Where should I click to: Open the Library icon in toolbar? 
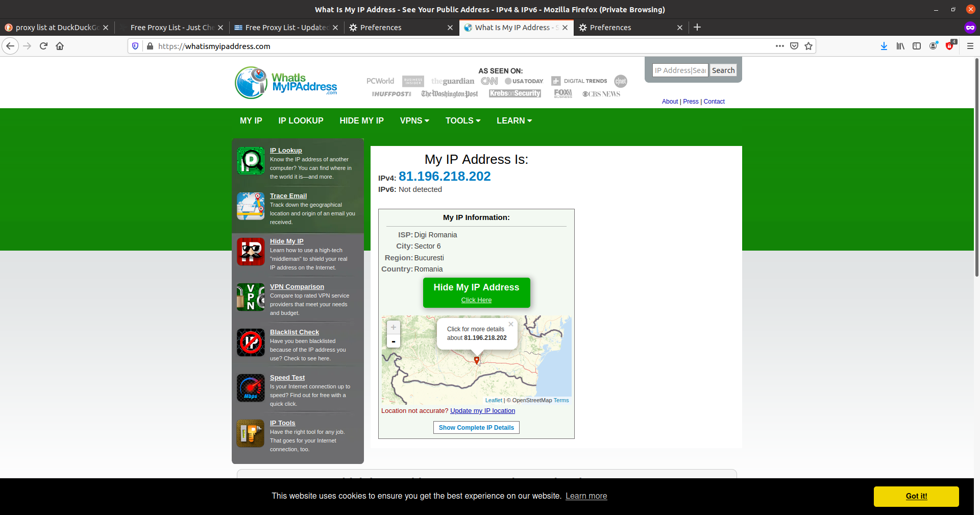(900, 46)
